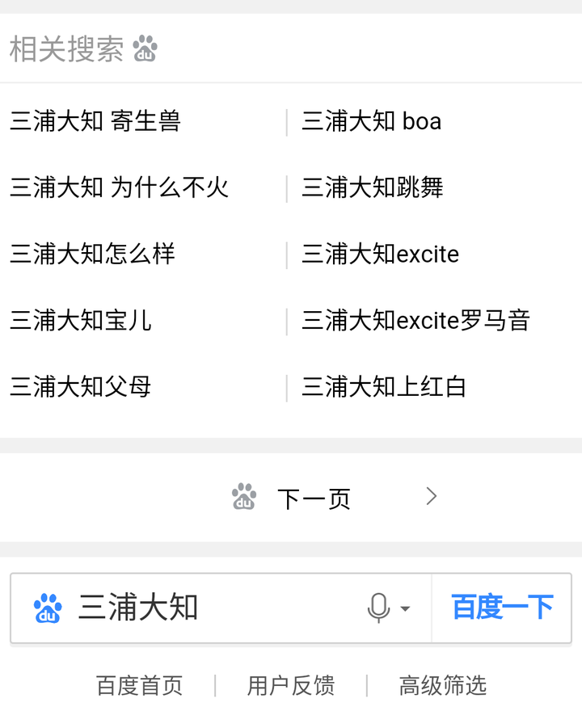Click the Baidu paw icon beside 下一页
The width and height of the screenshot is (582, 728).
pos(243,497)
